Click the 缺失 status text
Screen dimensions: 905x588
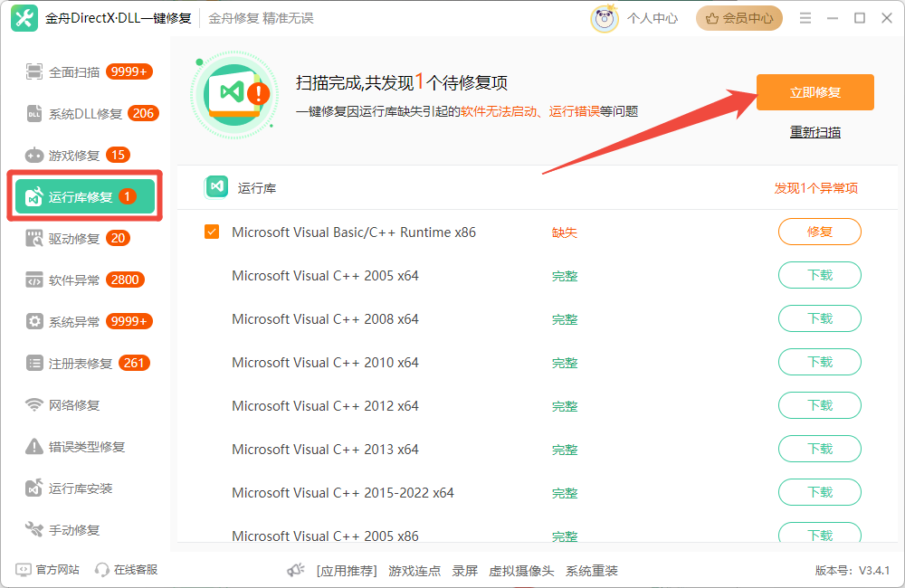pos(565,232)
